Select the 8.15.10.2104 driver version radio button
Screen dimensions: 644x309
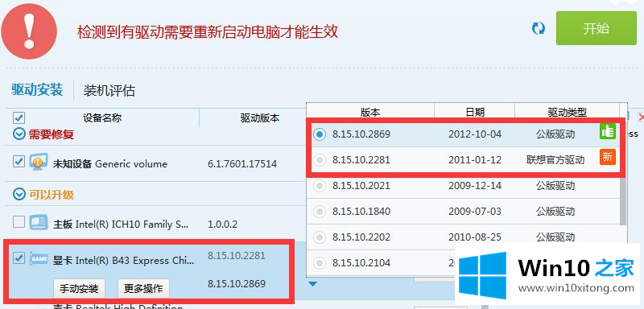[319, 263]
